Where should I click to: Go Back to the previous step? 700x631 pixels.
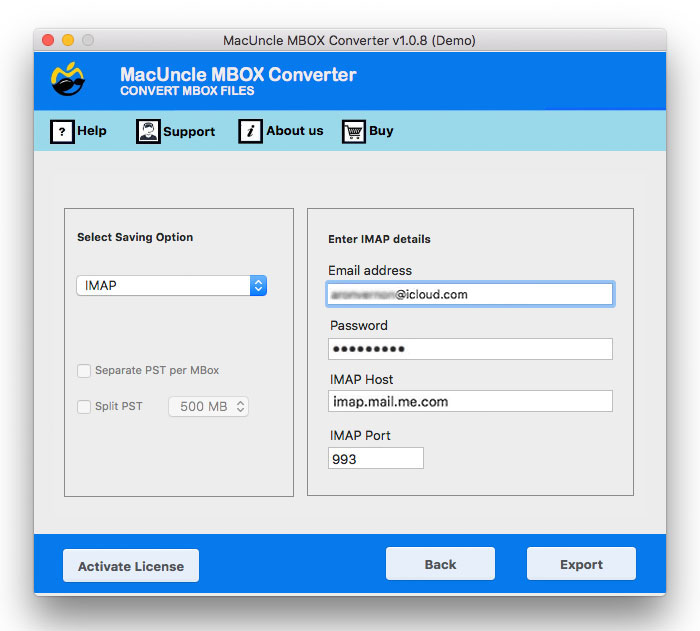coord(440,564)
